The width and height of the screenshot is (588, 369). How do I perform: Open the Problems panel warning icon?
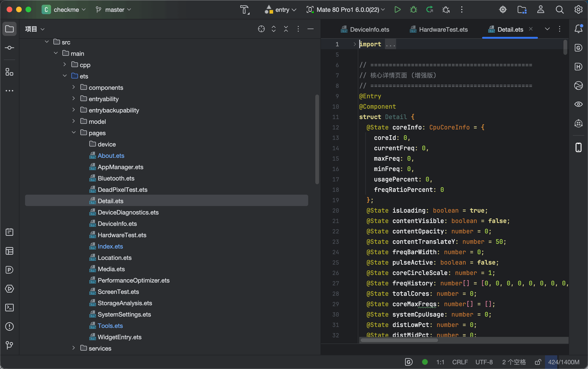(x=9, y=326)
